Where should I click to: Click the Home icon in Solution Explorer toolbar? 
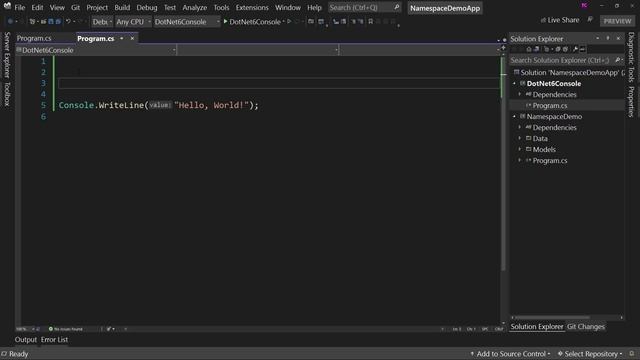click(x=529, y=49)
